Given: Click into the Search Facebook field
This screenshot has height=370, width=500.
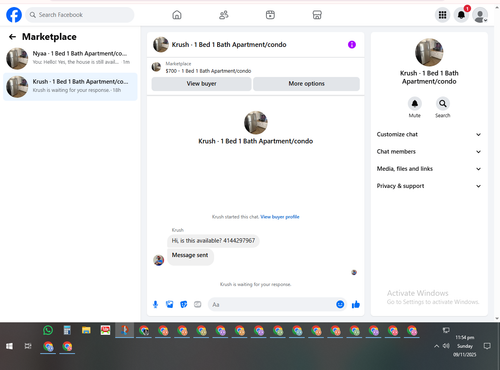Looking at the screenshot, I should 80,15.
